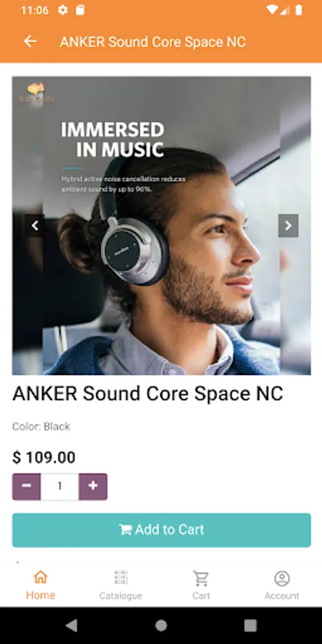Tap the Android back navigation button
Image resolution: width=322 pixels, height=644 pixels.
[72, 625]
